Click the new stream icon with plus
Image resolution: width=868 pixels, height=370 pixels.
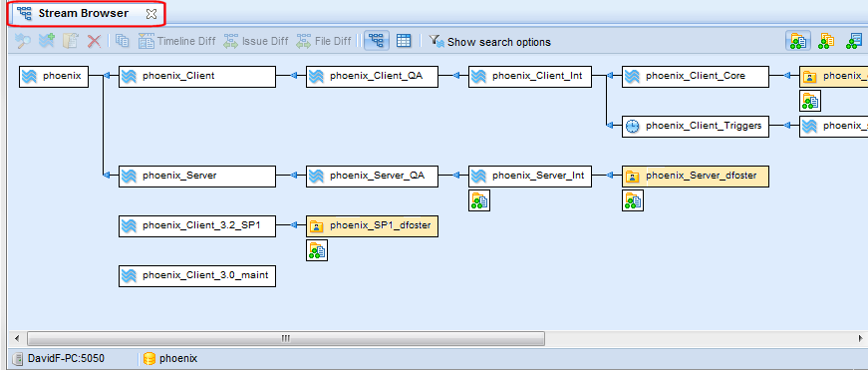[x=47, y=41]
